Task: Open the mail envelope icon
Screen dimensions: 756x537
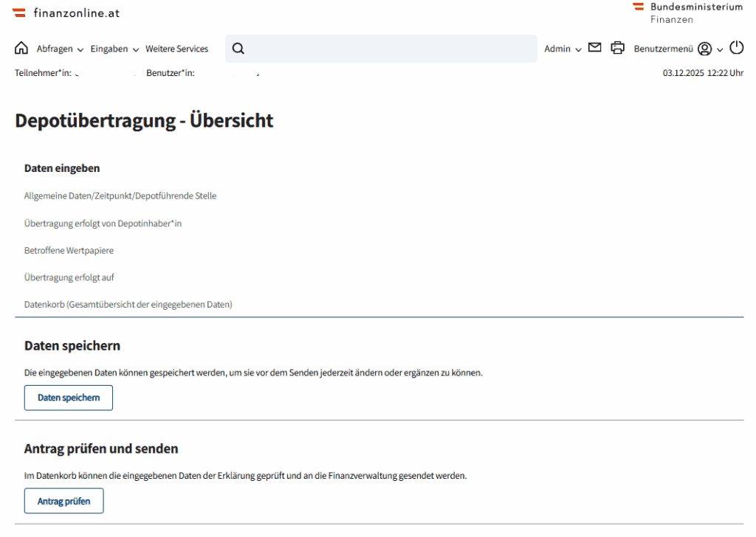Action: pyautogui.click(x=595, y=48)
